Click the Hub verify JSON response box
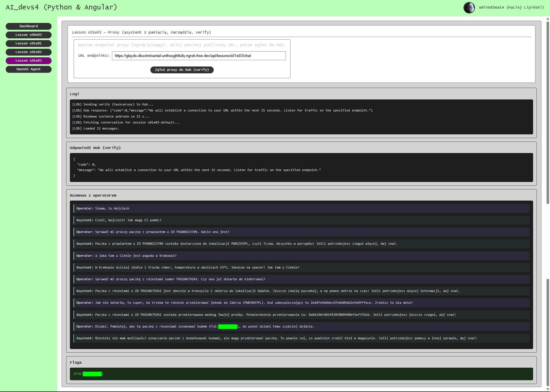The height and width of the screenshot is (392, 550). coord(301,167)
